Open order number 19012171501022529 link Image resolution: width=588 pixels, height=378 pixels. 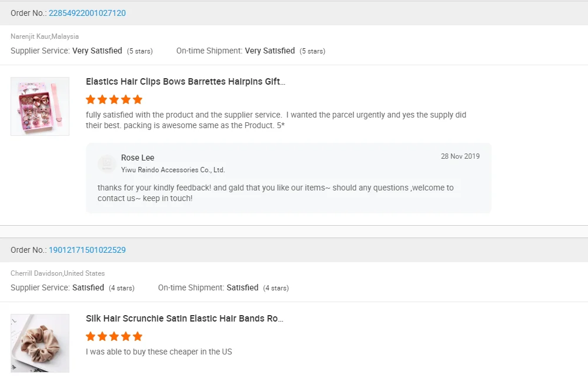click(x=87, y=250)
